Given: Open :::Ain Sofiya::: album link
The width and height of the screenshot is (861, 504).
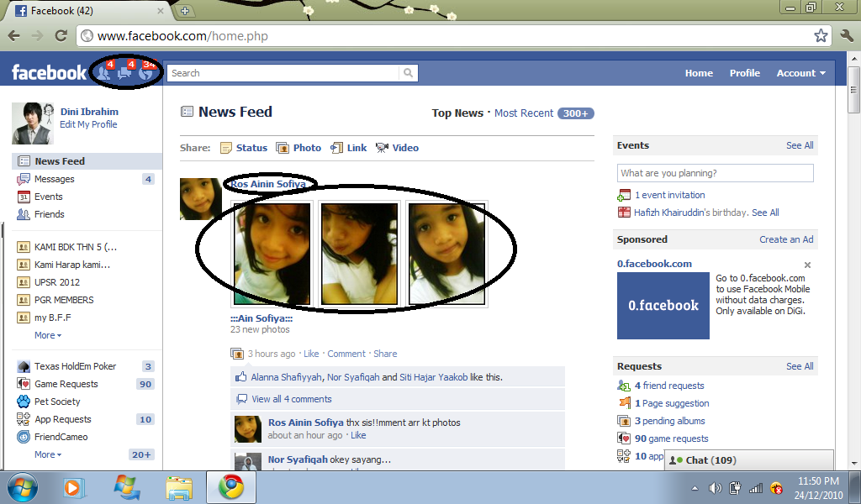Looking at the screenshot, I should pos(261,318).
